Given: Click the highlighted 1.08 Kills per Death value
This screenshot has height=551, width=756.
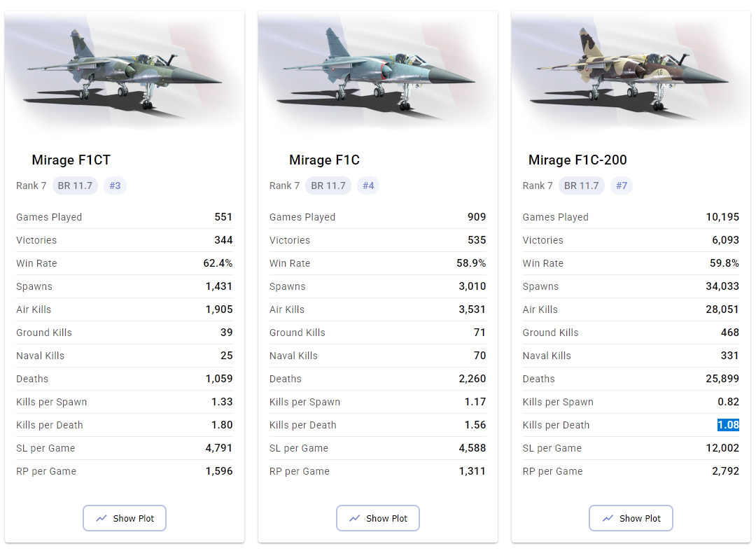Looking at the screenshot, I should coord(728,425).
